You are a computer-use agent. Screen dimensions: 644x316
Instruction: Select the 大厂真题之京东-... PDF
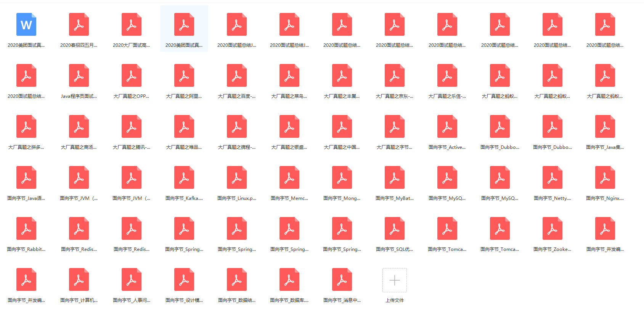[395, 75]
